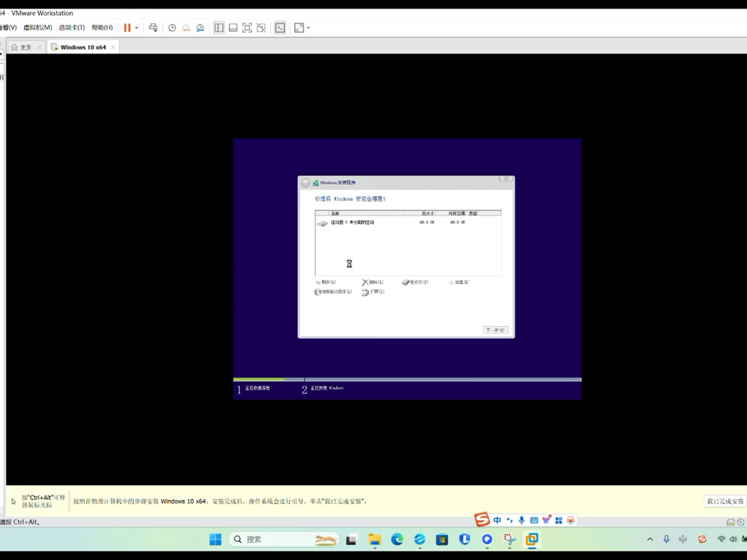747x560 pixels.
Task: Click the Take Snapshot icon
Action: click(172, 28)
